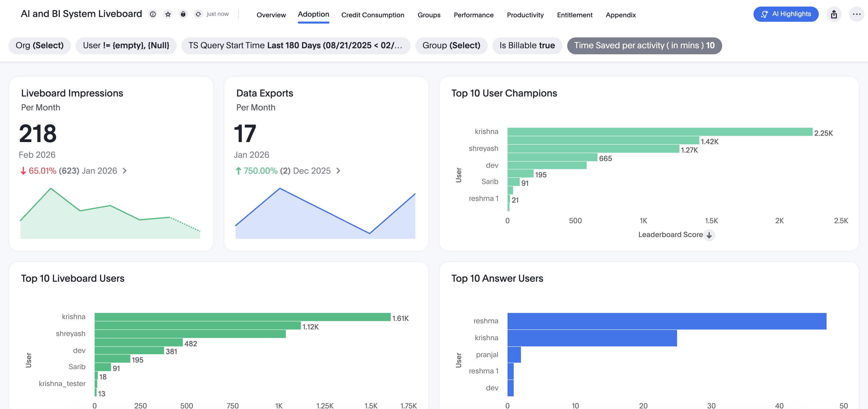Select the 218 impressions KPI value
The width and height of the screenshot is (868, 409).
[x=38, y=134]
